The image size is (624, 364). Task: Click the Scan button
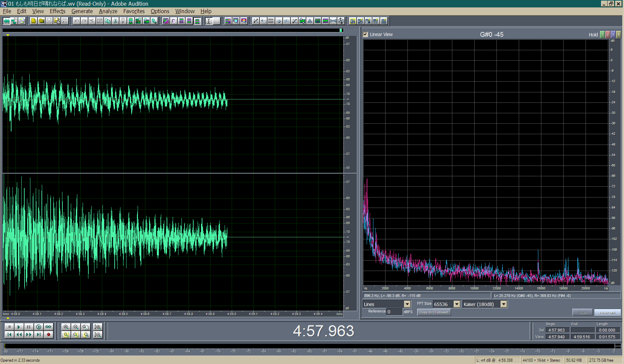[583, 312]
